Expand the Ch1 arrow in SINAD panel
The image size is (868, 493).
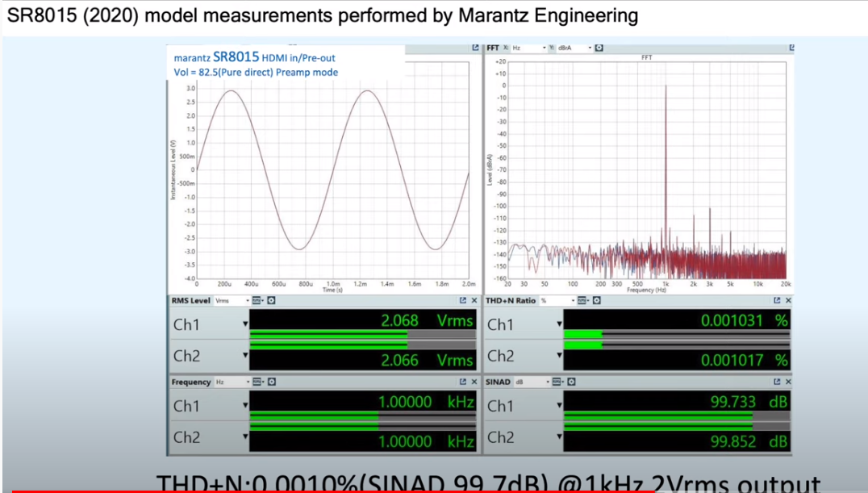(559, 406)
